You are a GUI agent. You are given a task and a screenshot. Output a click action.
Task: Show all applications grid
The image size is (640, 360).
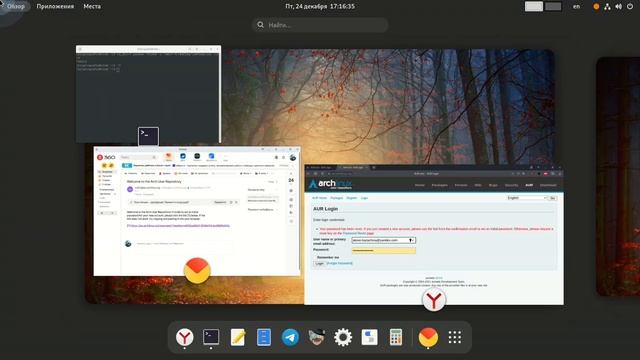tap(454, 337)
